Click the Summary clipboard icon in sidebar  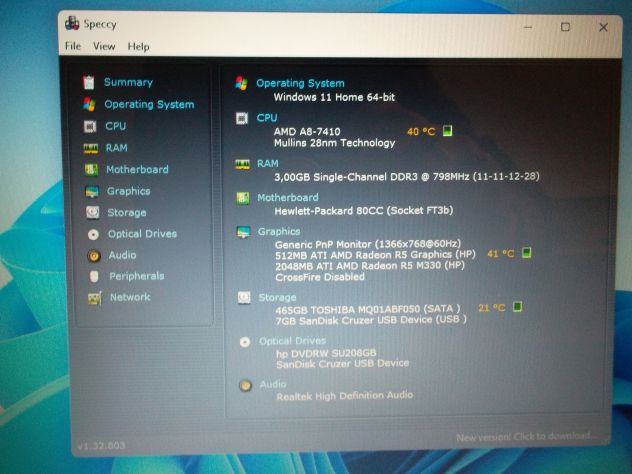tap(89, 82)
